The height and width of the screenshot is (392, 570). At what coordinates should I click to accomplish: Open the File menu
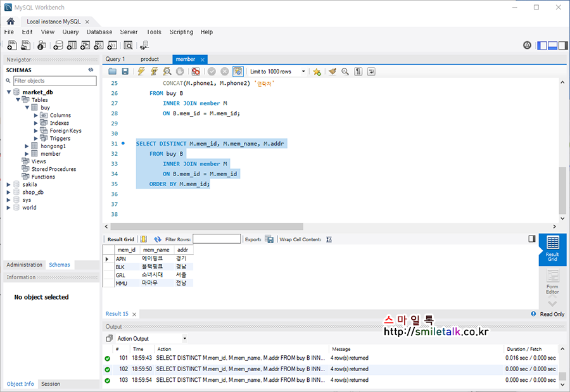click(9, 32)
